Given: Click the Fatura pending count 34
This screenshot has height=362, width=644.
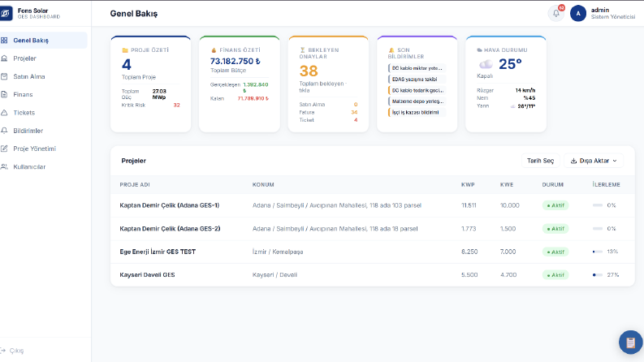Looking at the screenshot, I should click(354, 112).
